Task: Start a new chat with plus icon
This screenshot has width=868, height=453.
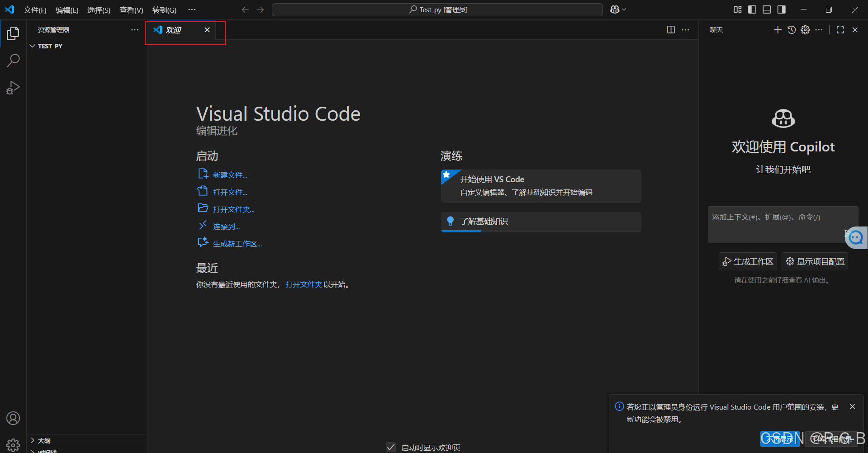Action: tap(778, 29)
